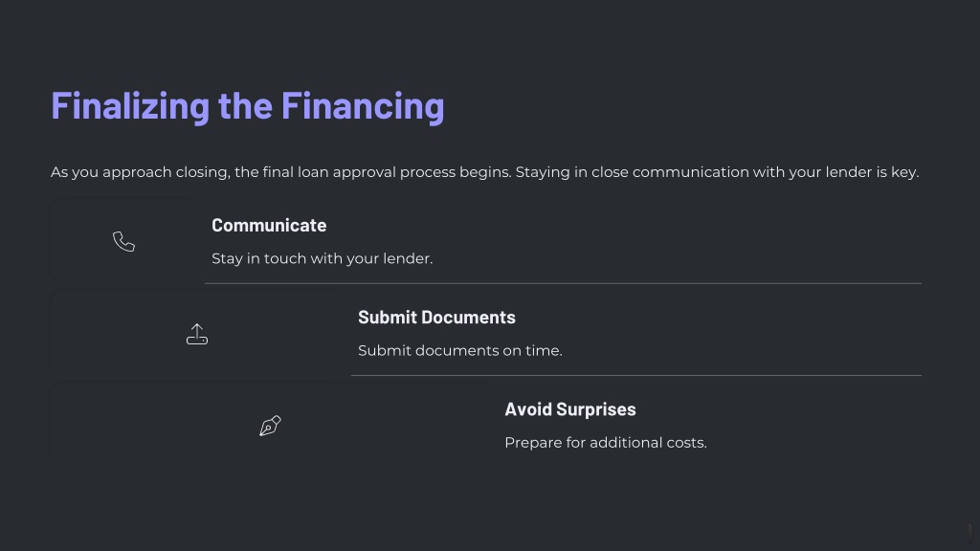The width and height of the screenshot is (980, 551).
Task: Click the word 'the' in the purple title
Action: tap(245, 105)
